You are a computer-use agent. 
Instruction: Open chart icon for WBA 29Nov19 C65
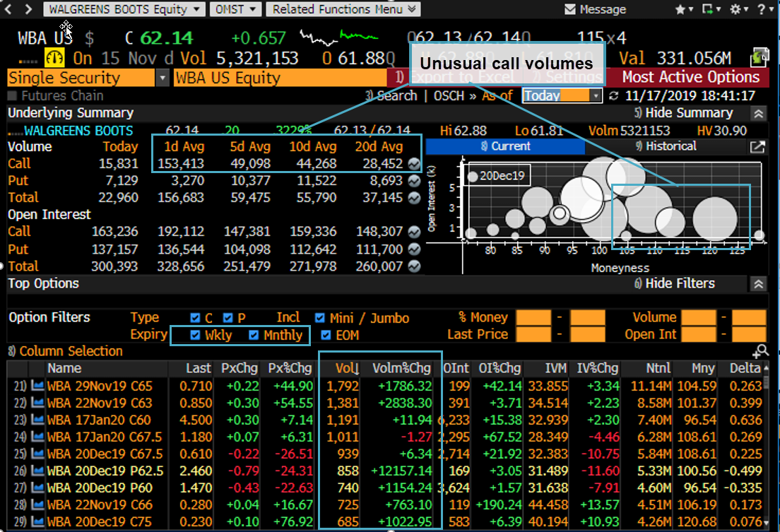[x=37, y=386]
